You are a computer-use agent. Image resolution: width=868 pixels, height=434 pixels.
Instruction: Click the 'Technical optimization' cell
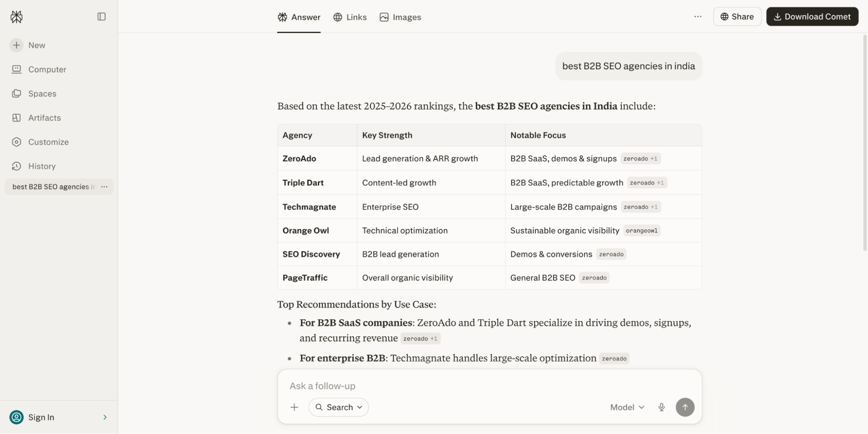[431, 231]
